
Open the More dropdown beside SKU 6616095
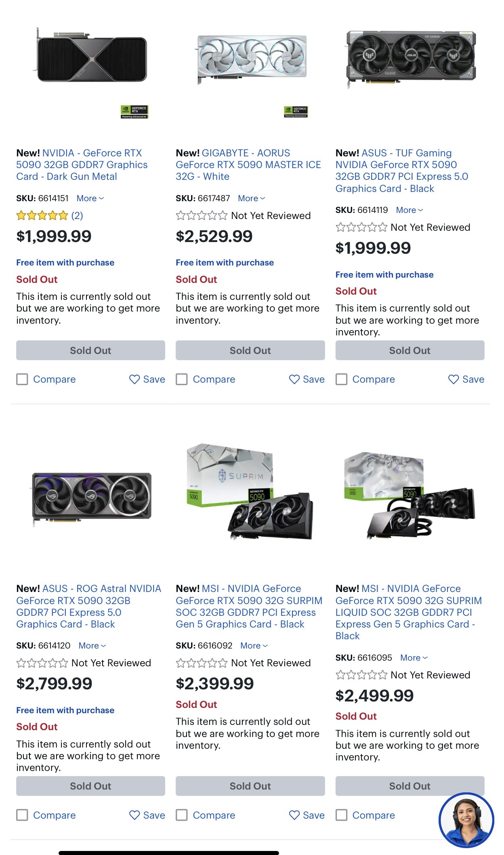click(414, 658)
